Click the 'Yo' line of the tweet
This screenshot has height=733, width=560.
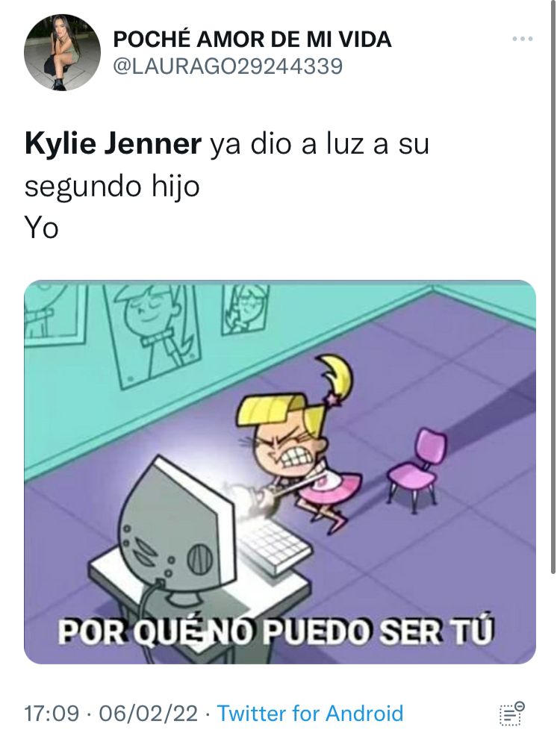42,228
